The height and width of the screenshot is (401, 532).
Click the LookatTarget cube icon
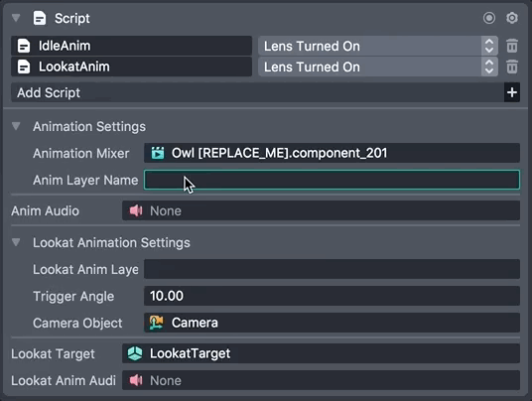[x=135, y=353]
